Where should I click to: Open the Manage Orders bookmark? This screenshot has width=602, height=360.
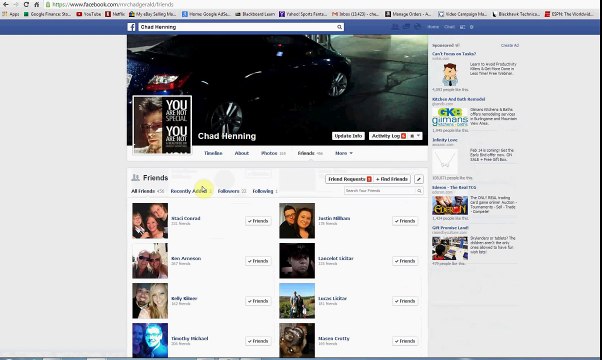408,14
